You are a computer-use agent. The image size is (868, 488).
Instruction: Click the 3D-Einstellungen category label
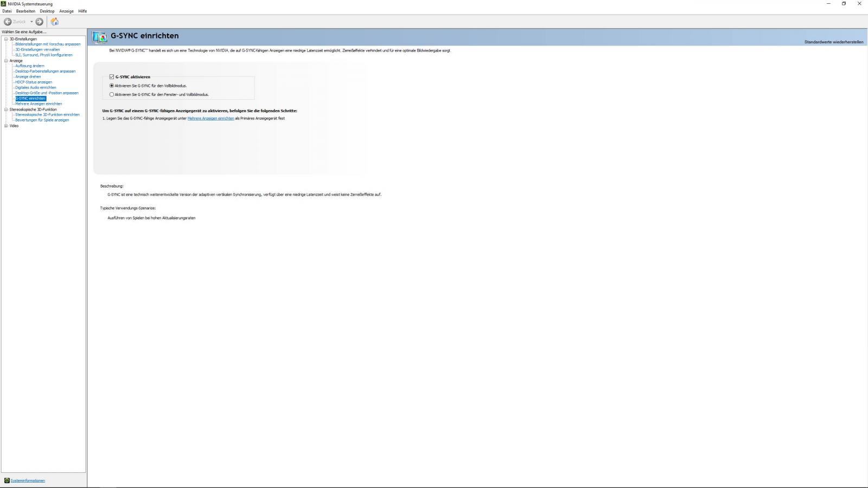pos(23,39)
